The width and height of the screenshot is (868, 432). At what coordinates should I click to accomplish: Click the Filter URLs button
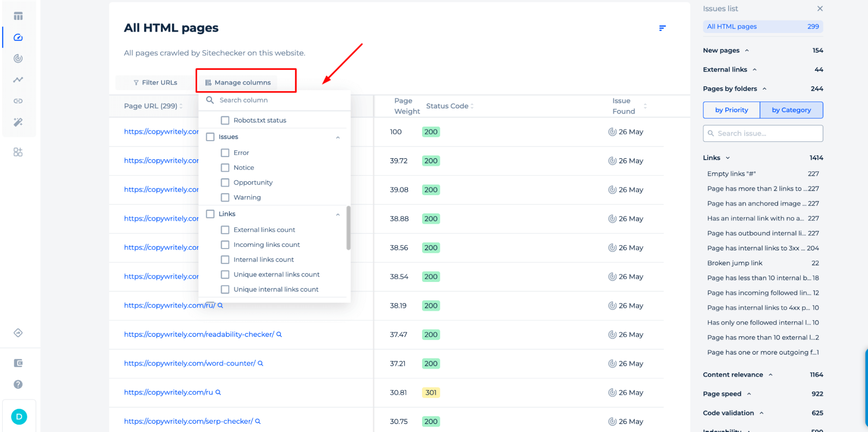155,82
